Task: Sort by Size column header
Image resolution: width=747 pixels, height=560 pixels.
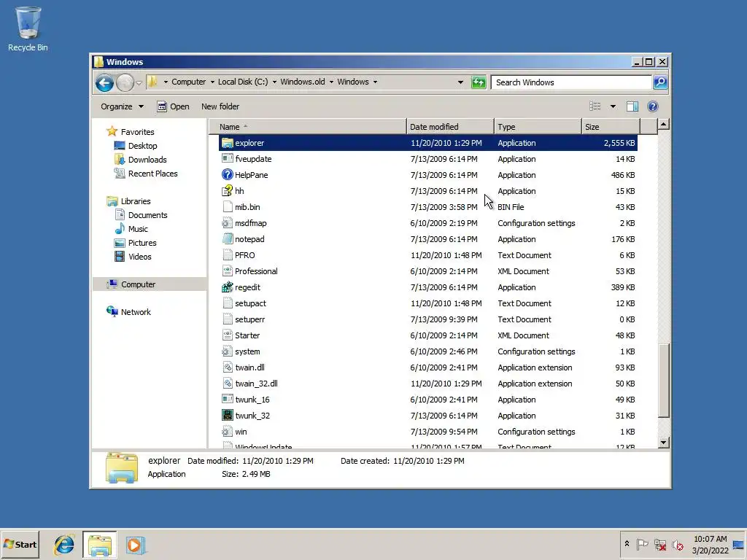Action: tap(611, 127)
